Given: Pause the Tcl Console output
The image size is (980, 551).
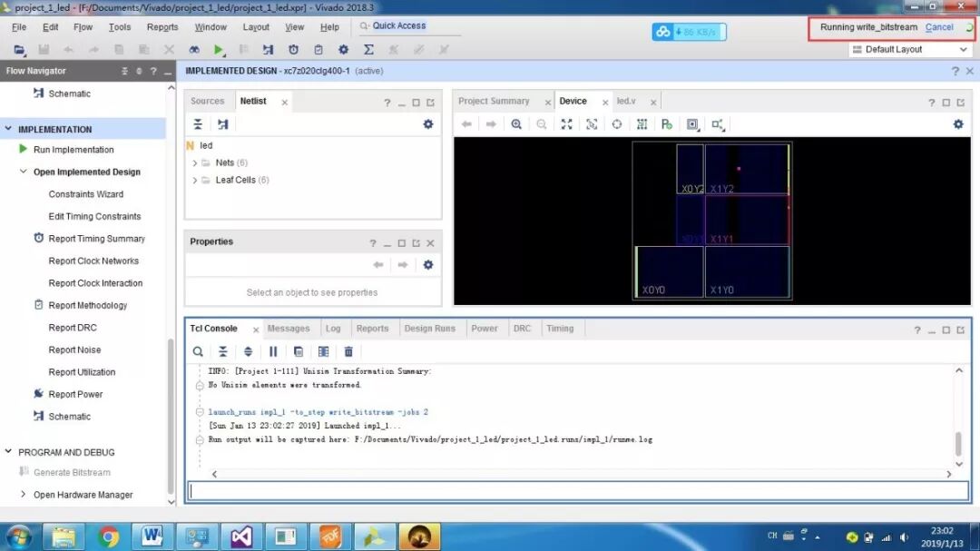Looking at the screenshot, I should 273,351.
